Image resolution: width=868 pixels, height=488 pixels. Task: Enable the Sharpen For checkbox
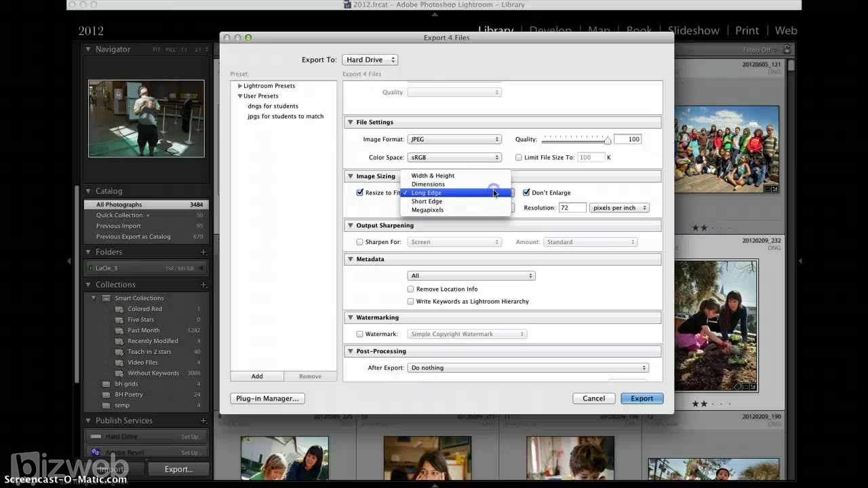(x=360, y=242)
